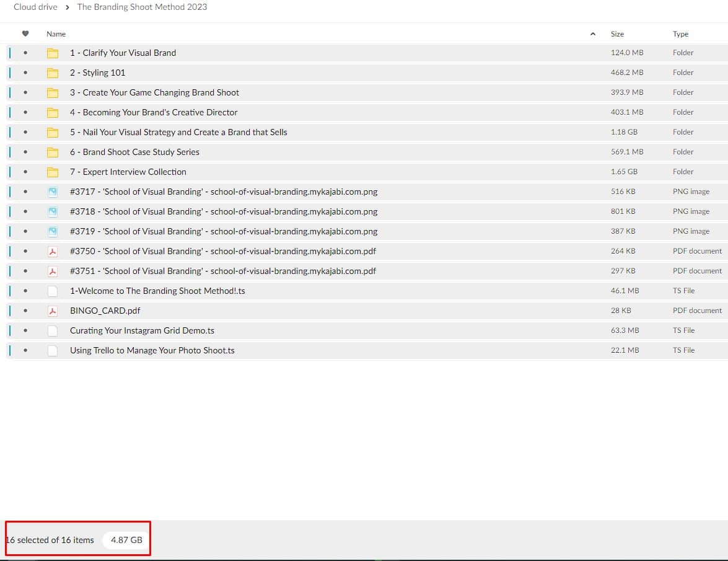728x561 pixels.
Task: Click file icon for Curating Your Instagram Grid Demo
Action: click(x=53, y=330)
